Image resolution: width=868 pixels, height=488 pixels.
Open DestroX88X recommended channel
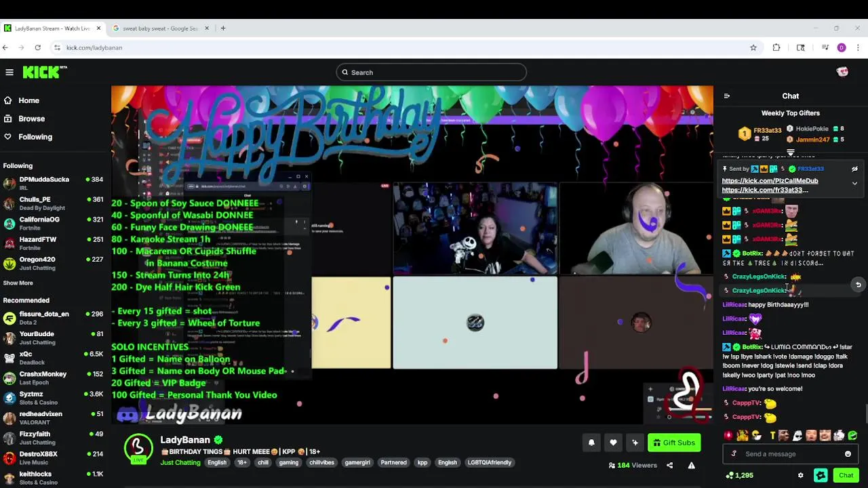53,457
